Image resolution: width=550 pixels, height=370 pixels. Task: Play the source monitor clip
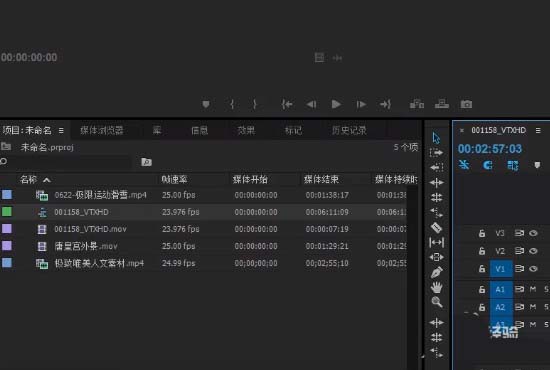[x=336, y=104]
